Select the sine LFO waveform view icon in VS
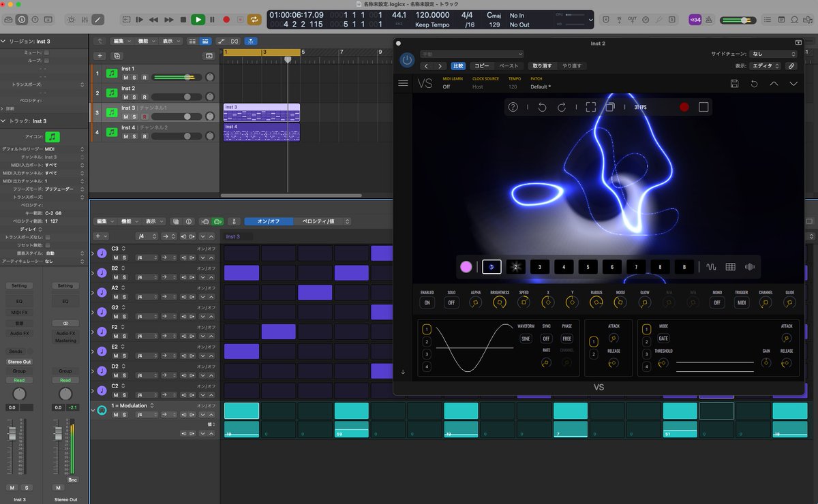The height and width of the screenshot is (504, 818). (712, 266)
